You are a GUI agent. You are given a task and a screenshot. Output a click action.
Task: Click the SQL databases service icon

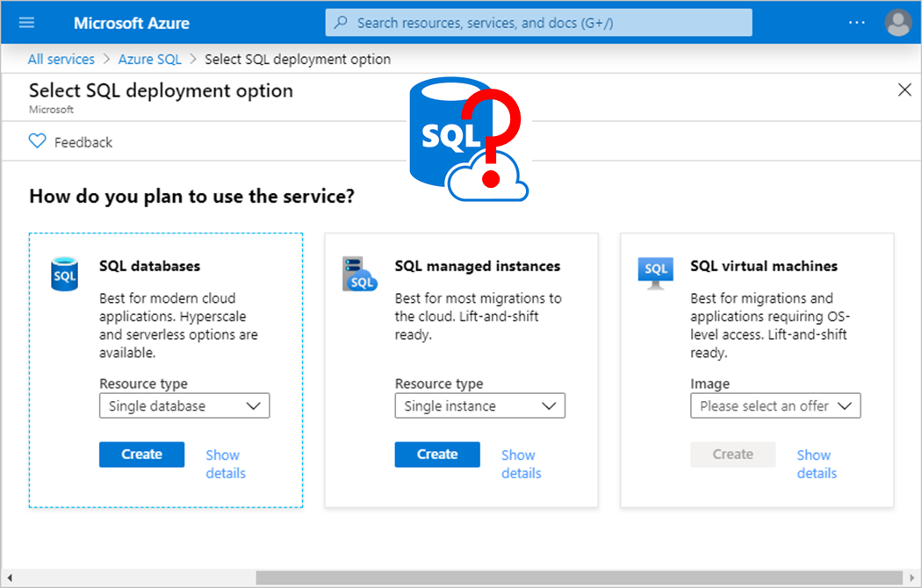click(64, 274)
